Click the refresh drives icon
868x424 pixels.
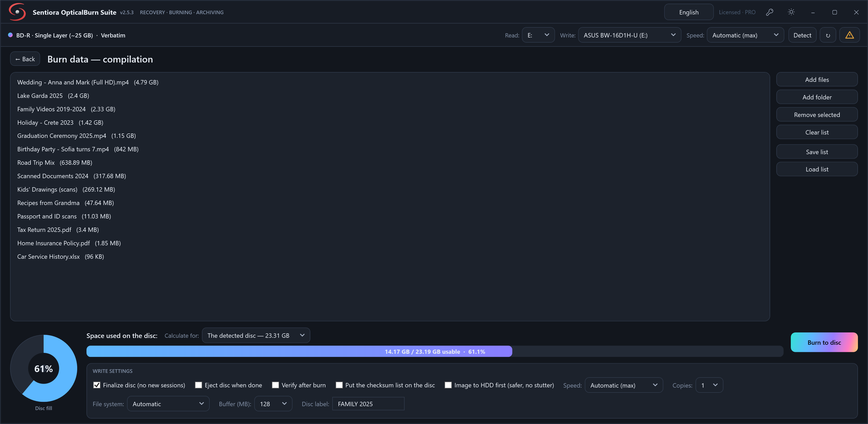pos(827,35)
